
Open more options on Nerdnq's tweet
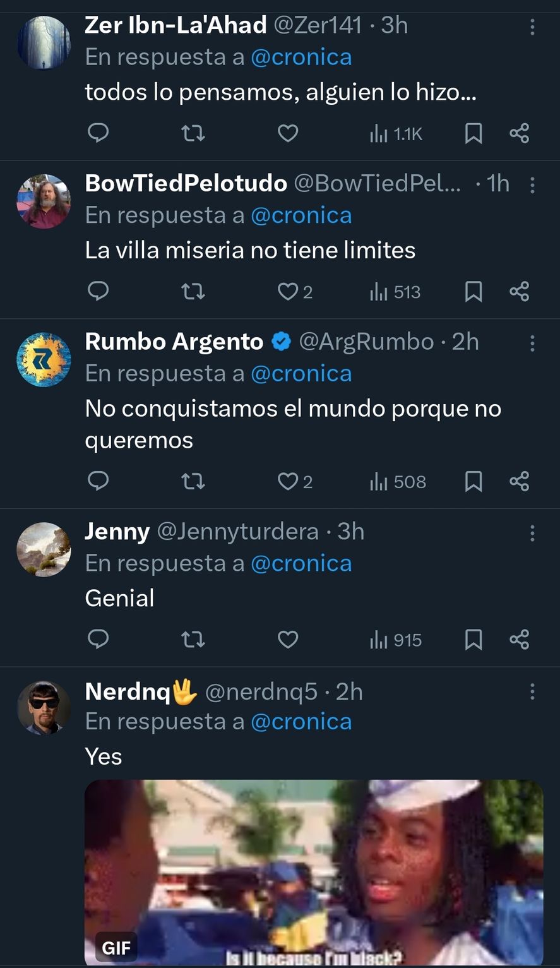click(532, 691)
